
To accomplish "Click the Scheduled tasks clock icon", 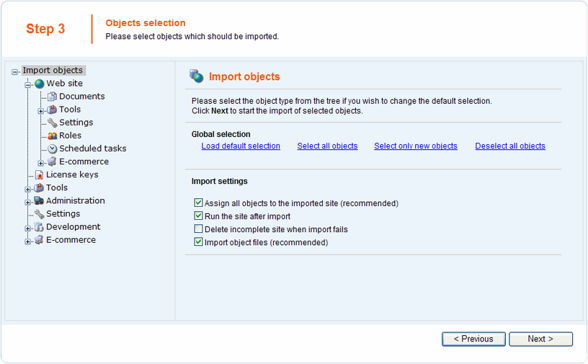I will click(53, 148).
